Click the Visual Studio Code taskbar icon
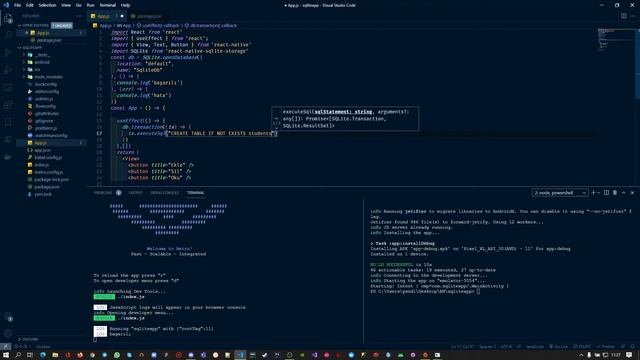Viewport: 640px width, 360px height. pos(240,355)
